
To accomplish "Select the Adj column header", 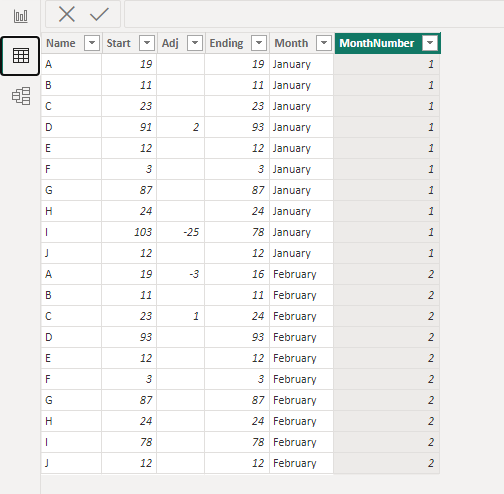I will tap(181, 43).
